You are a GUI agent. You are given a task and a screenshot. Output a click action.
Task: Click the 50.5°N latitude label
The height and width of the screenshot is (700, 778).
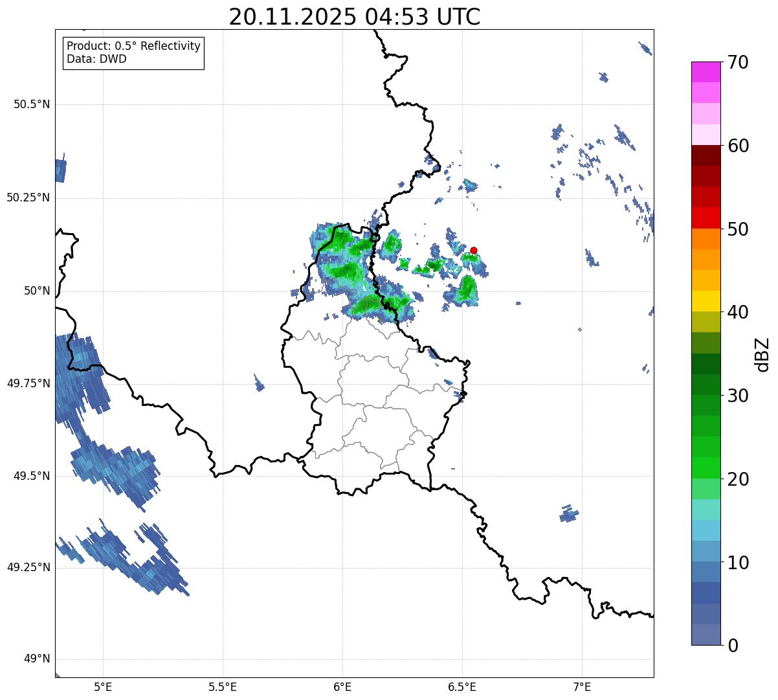click(x=32, y=105)
